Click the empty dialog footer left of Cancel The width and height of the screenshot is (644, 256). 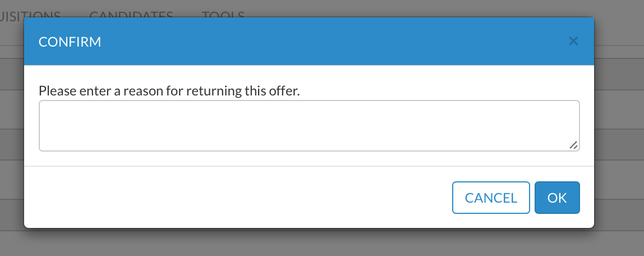point(224,198)
